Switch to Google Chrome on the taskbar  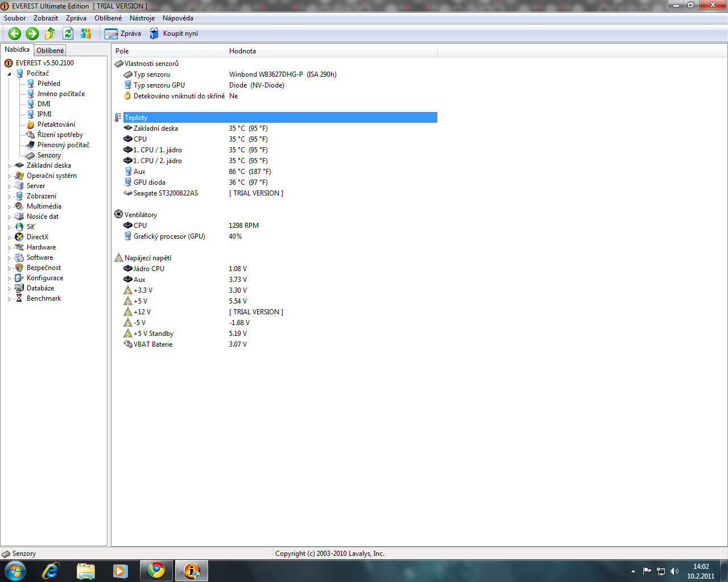pyautogui.click(x=156, y=571)
